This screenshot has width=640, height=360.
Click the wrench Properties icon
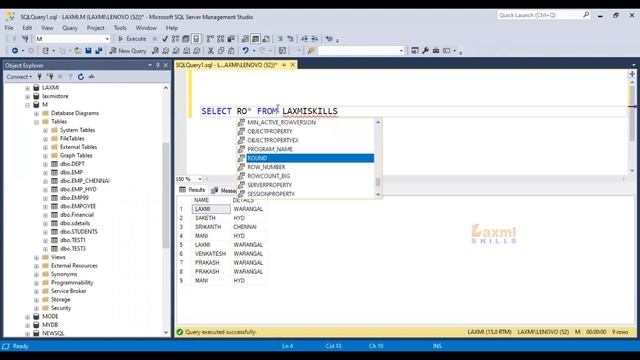tap(425, 51)
